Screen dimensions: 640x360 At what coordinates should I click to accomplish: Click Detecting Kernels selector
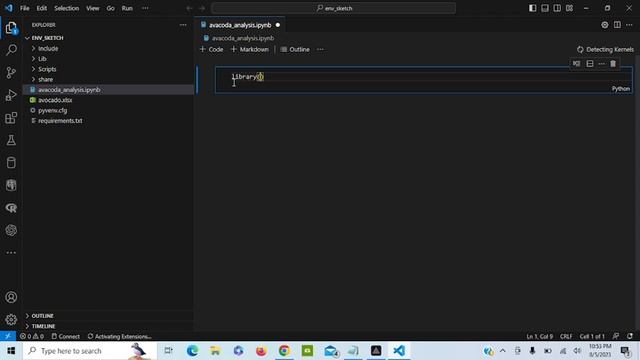coord(605,49)
